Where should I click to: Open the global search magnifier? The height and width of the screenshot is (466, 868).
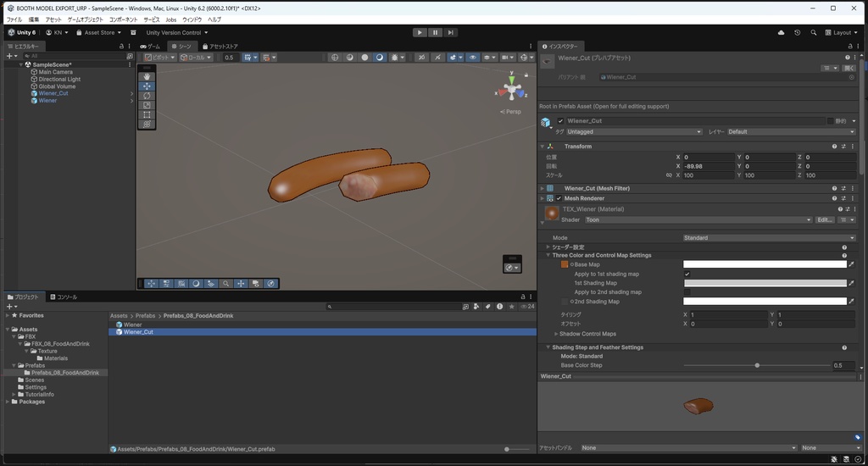tap(813, 33)
